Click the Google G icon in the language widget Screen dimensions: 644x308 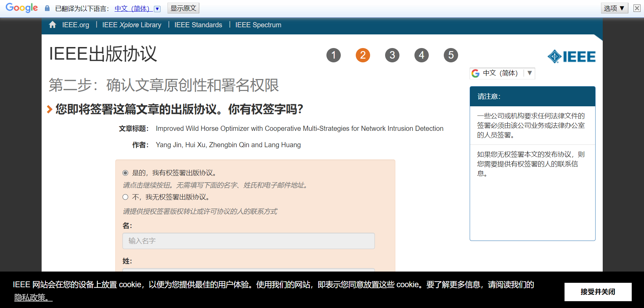point(475,73)
